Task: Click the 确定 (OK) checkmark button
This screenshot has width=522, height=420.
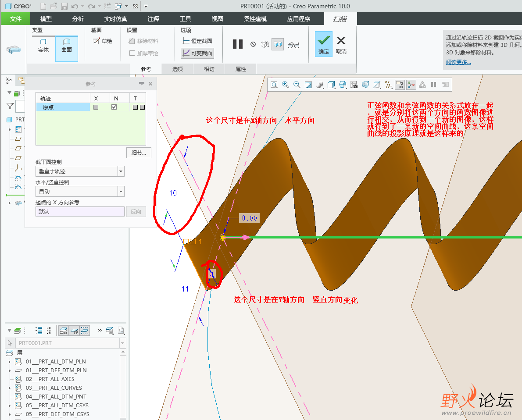Action: click(324, 44)
